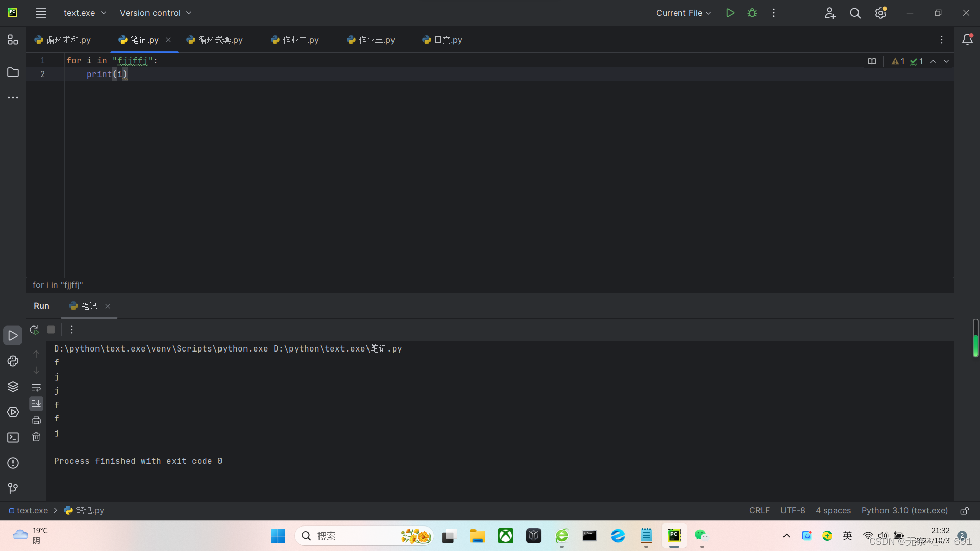Toggle soft-wrap in the run console

click(36, 388)
